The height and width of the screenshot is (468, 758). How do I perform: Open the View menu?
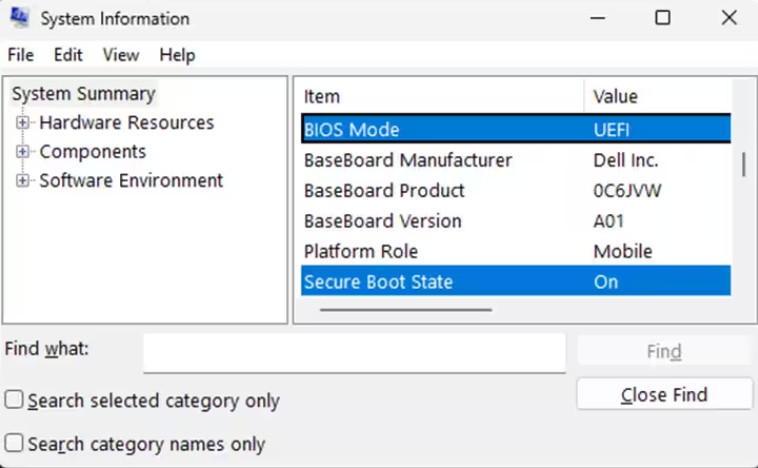tap(120, 55)
